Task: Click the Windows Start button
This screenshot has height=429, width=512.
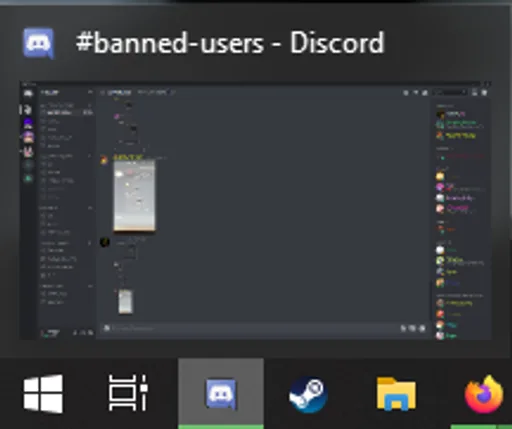Action: pos(43,393)
